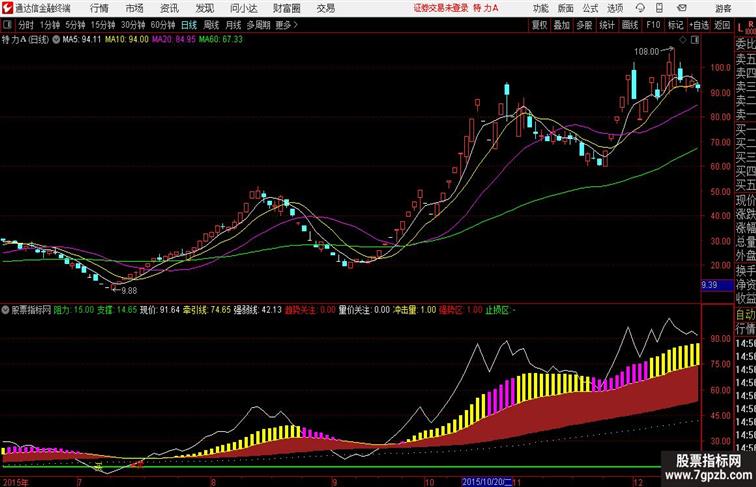Switch to the 30分钟 period tab
The image size is (756, 487).
[x=133, y=25]
